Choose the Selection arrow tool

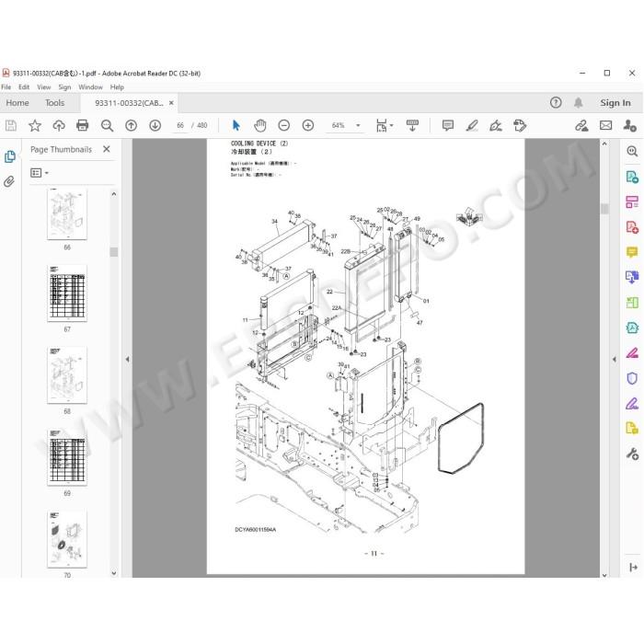(236, 125)
